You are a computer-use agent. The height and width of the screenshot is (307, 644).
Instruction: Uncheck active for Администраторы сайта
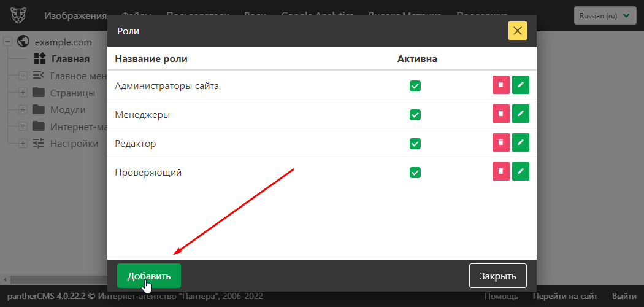point(415,86)
